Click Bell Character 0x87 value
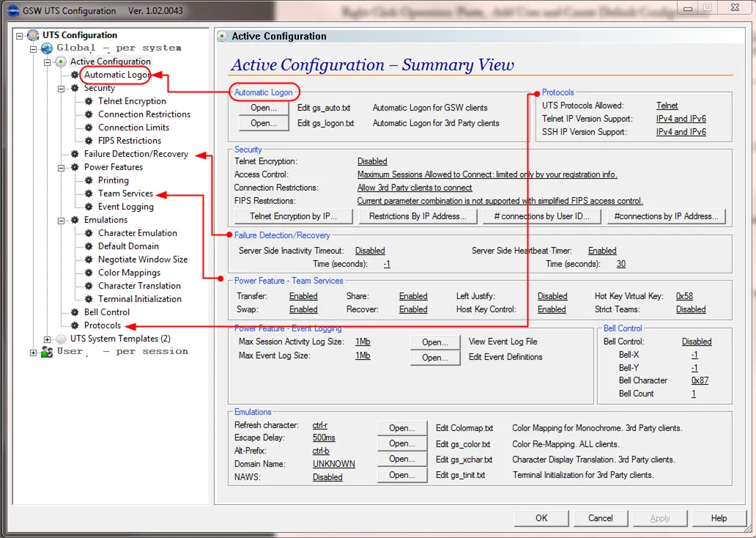This screenshot has width=756, height=538. [x=700, y=380]
